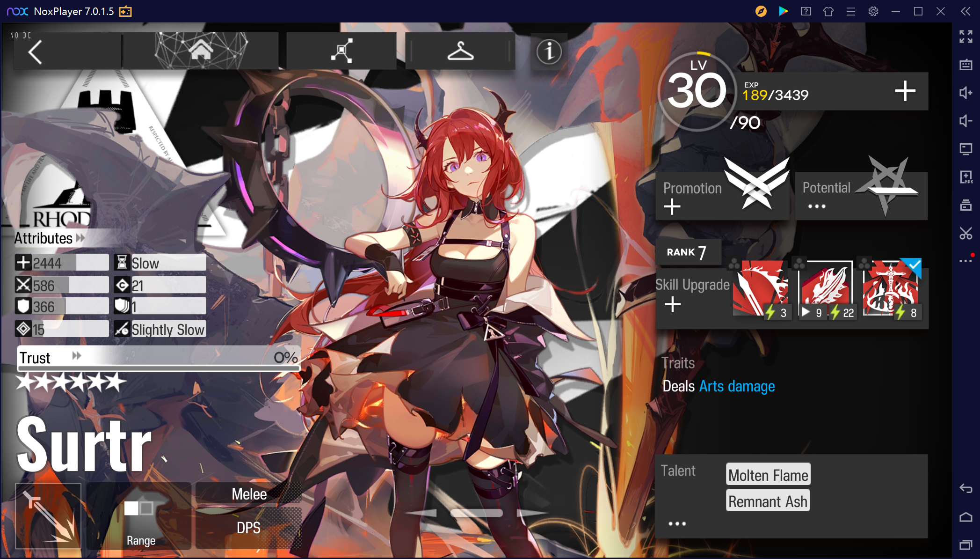Open the Potential panel
Viewport: 980px width, 559px height.
(862, 196)
